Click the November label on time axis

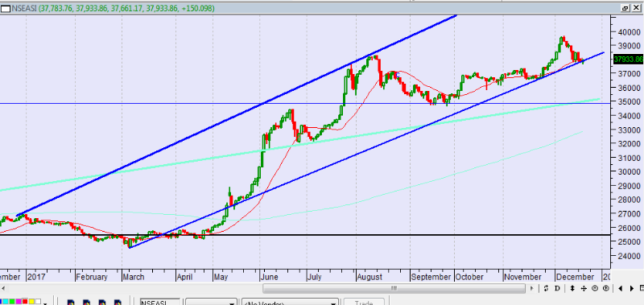click(522, 277)
